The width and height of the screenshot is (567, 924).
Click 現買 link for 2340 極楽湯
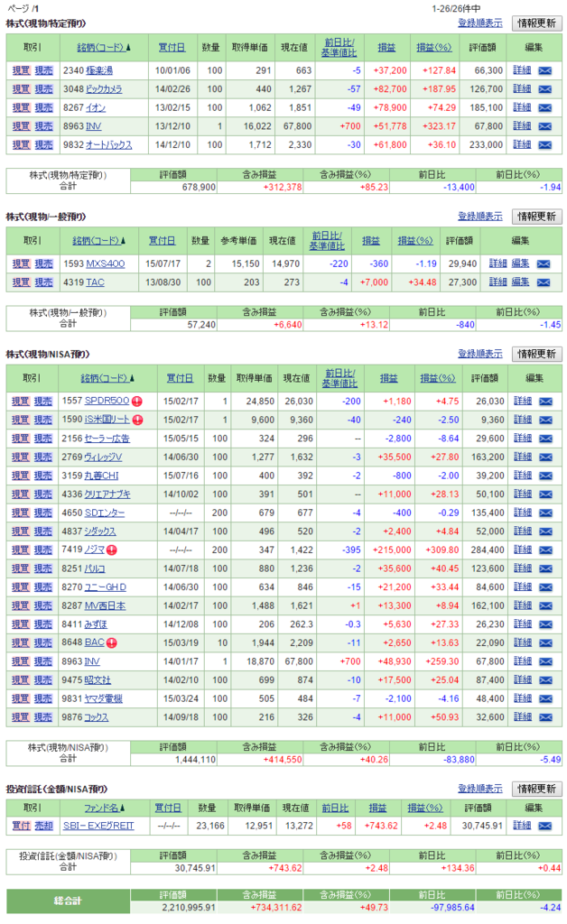point(22,70)
